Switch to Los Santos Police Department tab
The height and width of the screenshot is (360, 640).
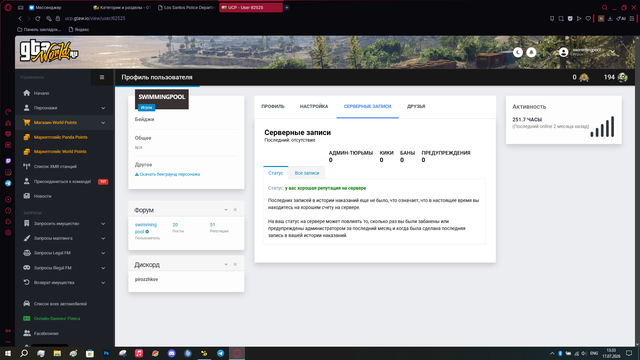pyautogui.click(x=186, y=7)
